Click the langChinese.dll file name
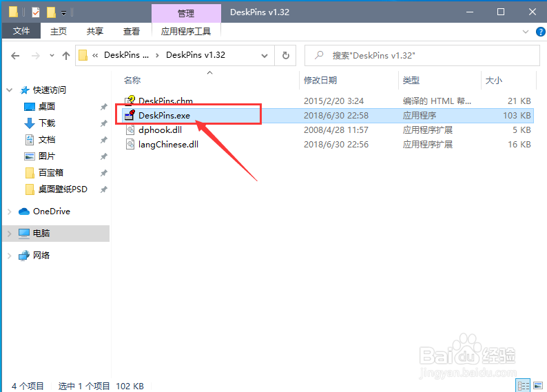The height and width of the screenshot is (392, 547). click(169, 145)
